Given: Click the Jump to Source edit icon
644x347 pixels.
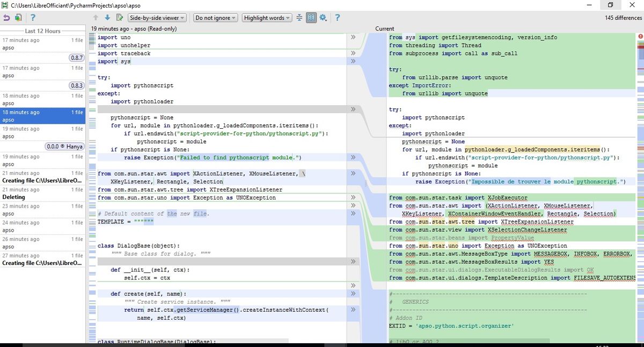Looking at the screenshot, I should (120, 18).
